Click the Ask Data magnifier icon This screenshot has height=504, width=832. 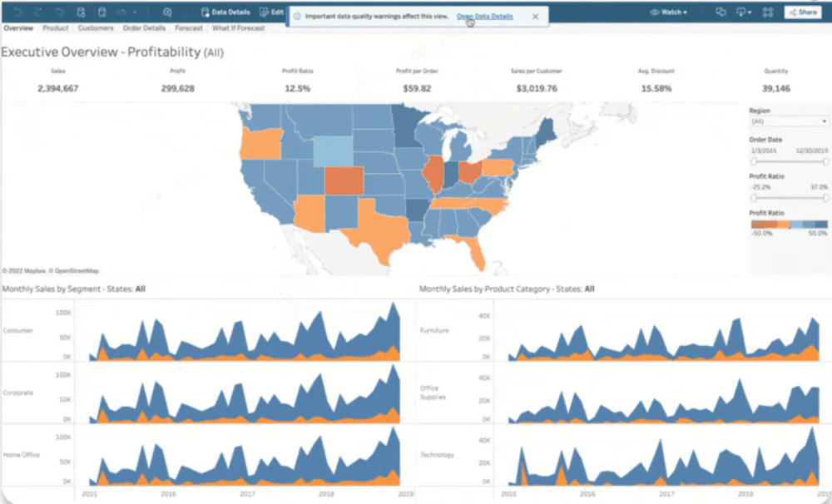pyautogui.click(x=167, y=12)
